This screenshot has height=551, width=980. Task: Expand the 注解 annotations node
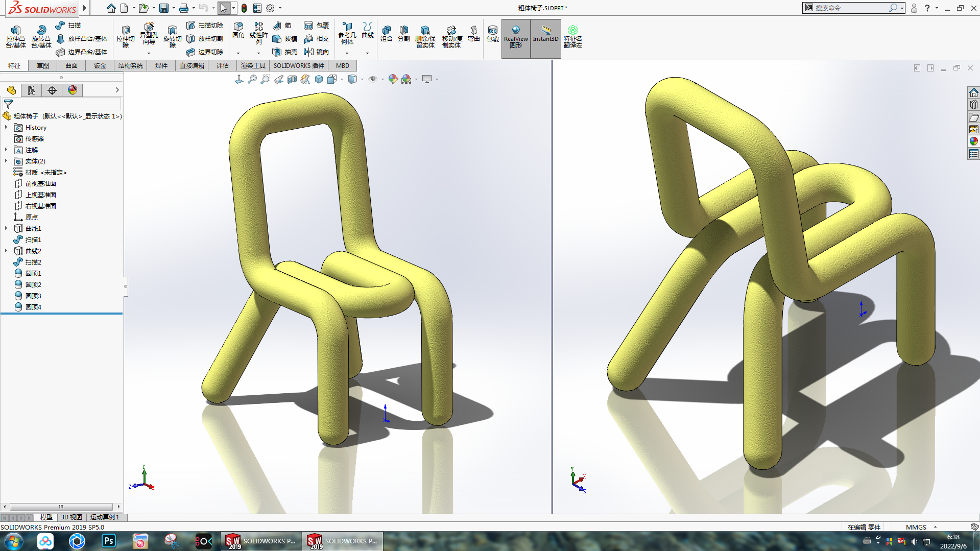click(x=6, y=150)
